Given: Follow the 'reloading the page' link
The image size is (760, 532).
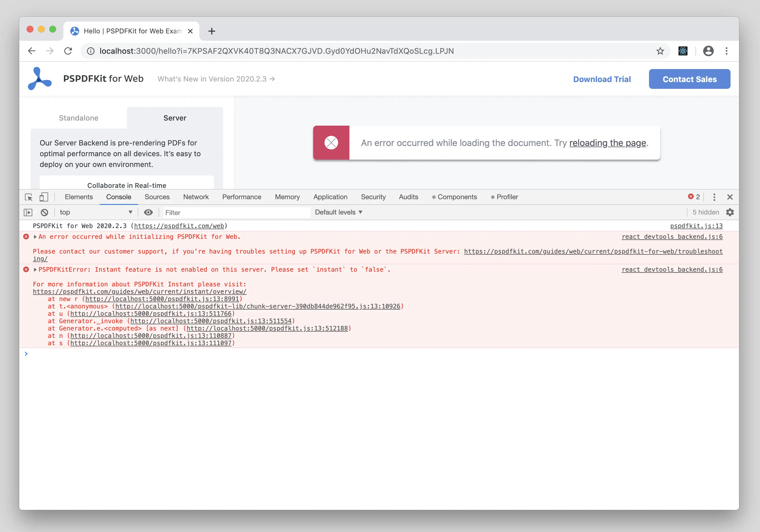Looking at the screenshot, I should pyautogui.click(x=607, y=143).
